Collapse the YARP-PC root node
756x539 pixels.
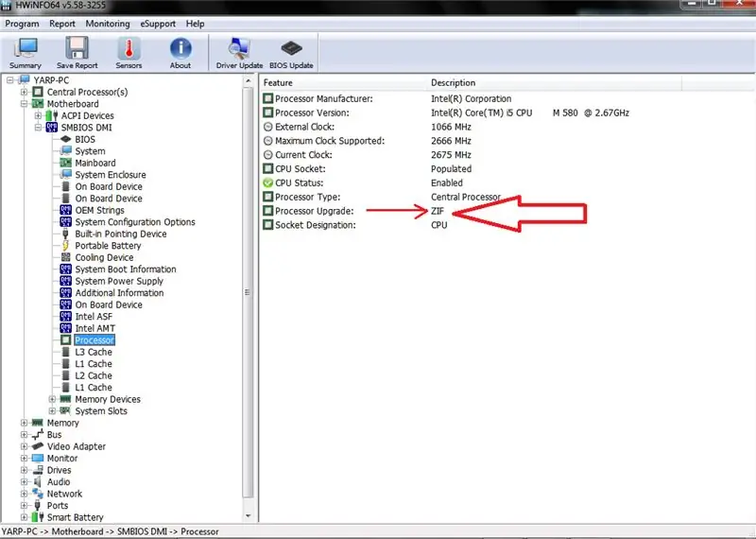(10, 80)
